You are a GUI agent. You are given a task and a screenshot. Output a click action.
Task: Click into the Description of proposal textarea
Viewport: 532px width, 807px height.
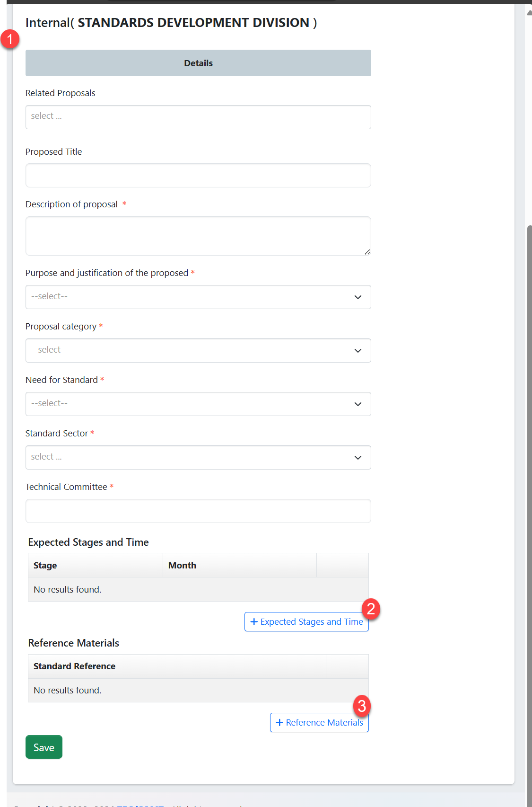click(x=198, y=236)
